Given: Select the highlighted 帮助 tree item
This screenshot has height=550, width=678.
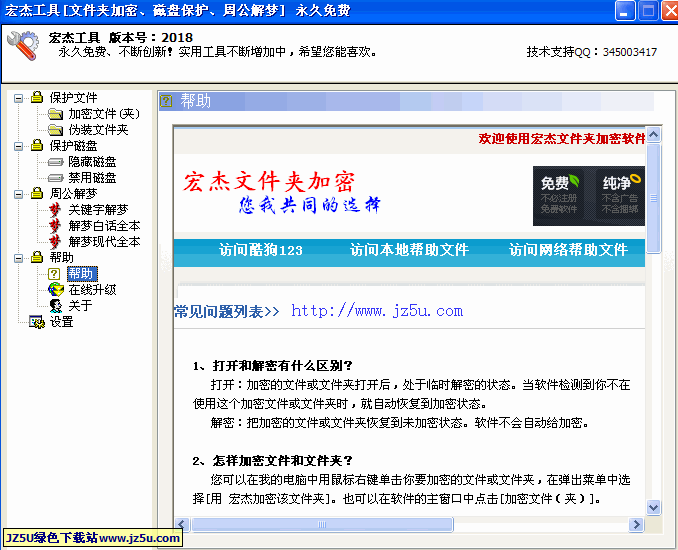Looking at the screenshot, I should 82,274.
